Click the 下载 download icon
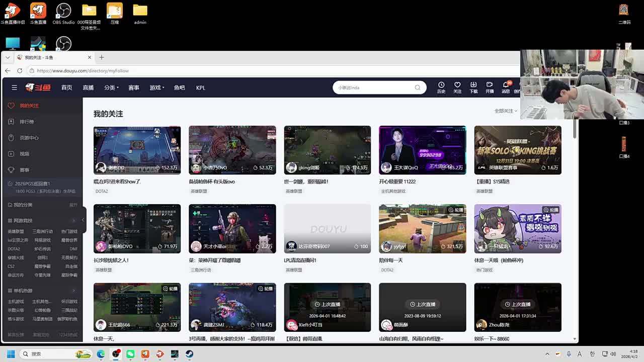 click(473, 85)
